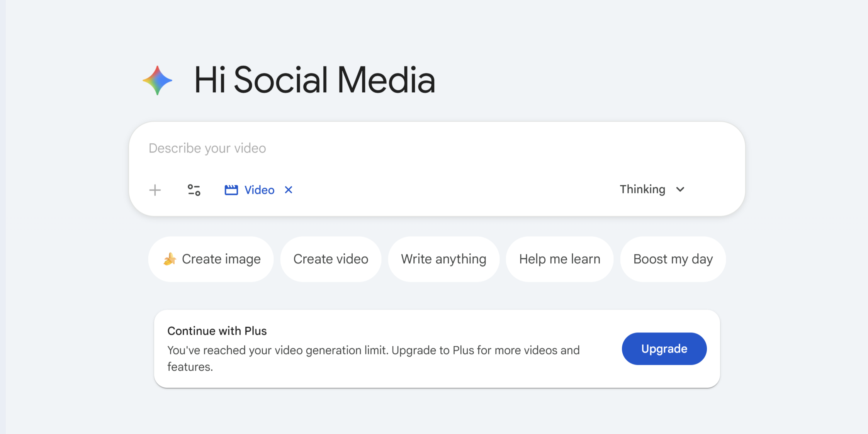Image resolution: width=868 pixels, height=434 pixels.
Task: Click the Gemini sparkle logo
Action: point(157,80)
